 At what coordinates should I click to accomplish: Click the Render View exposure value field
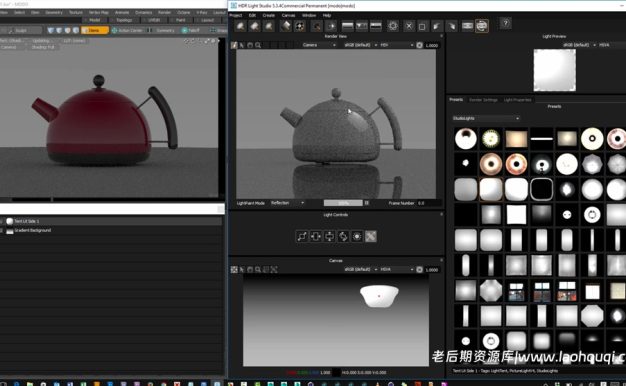point(433,45)
